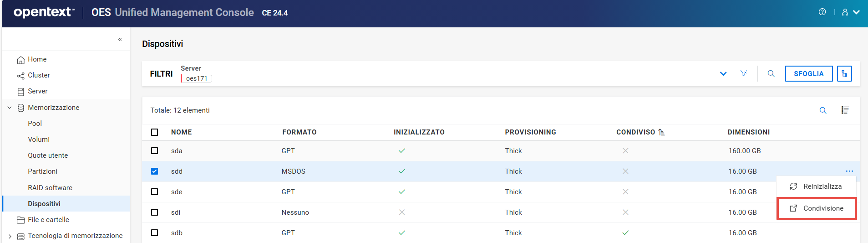
Task: Open the Pool page in sidebar
Action: point(35,124)
